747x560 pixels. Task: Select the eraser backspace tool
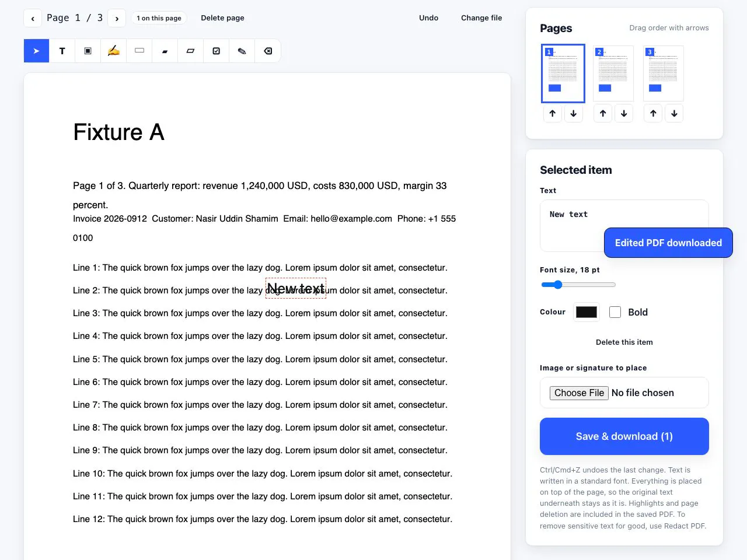click(268, 51)
